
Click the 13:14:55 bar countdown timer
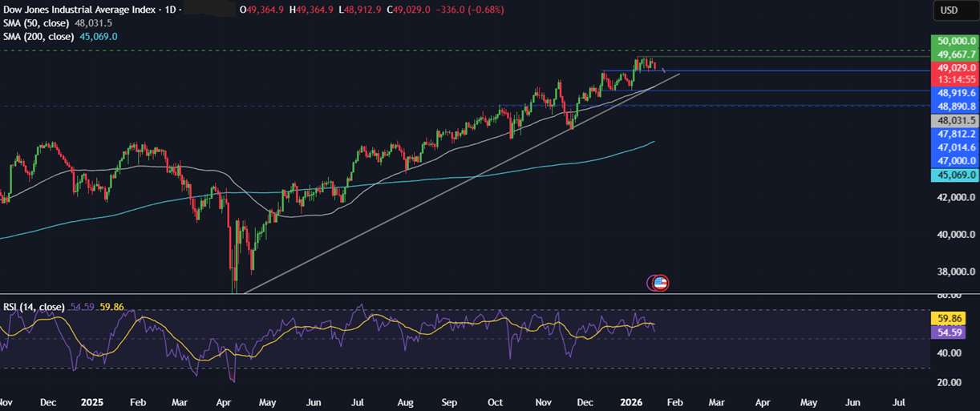pos(954,80)
